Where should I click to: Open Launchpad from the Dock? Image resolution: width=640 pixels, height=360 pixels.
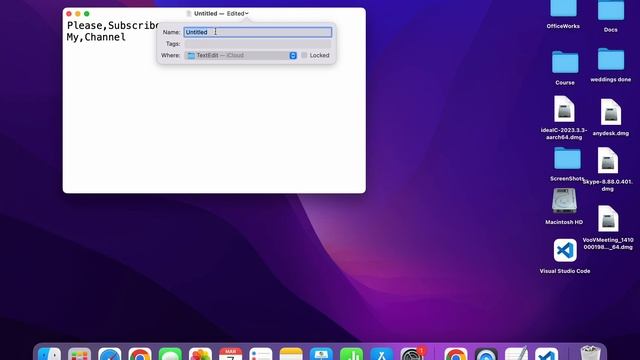[79, 353]
